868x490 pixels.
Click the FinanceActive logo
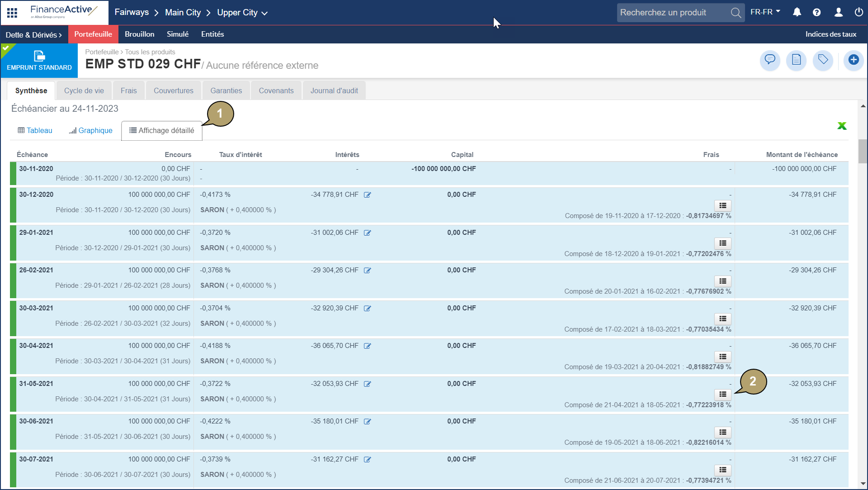[63, 12]
